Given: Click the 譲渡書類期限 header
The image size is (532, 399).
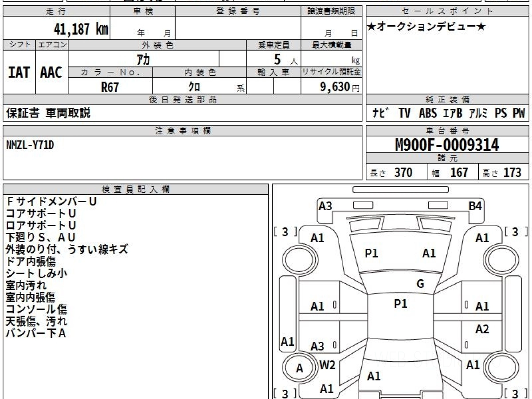Looking at the screenshot, I should click(332, 12).
